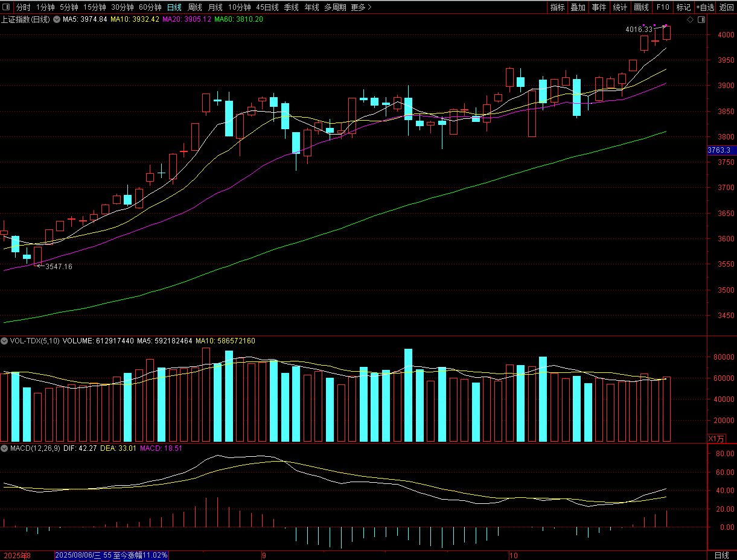This screenshot has width=737, height=560.
Task: Open the 画线 drawing tools
Action: point(641,7)
